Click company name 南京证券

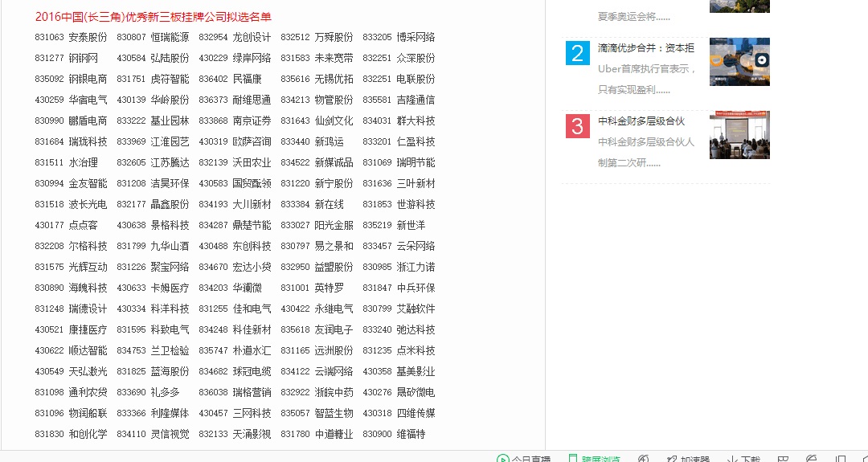pyautogui.click(x=252, y=121)
